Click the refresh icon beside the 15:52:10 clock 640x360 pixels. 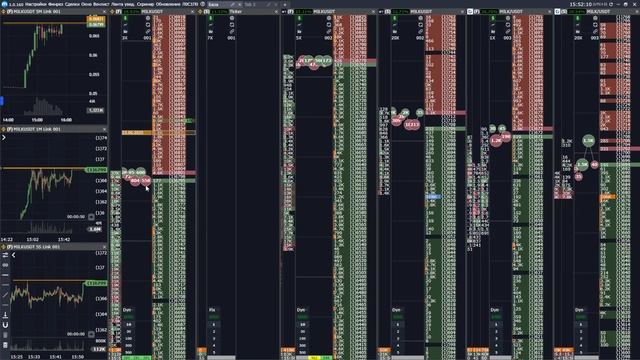pos(611,4)
